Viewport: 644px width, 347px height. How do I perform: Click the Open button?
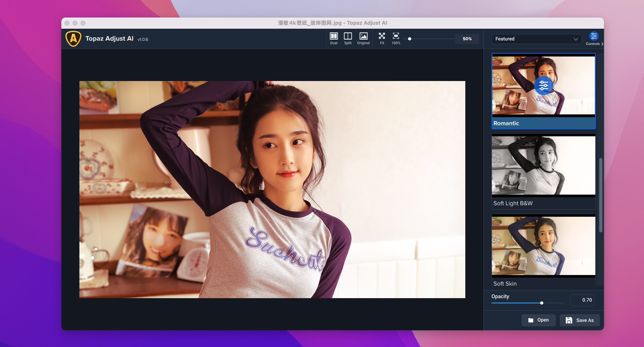tap(538, 320)
